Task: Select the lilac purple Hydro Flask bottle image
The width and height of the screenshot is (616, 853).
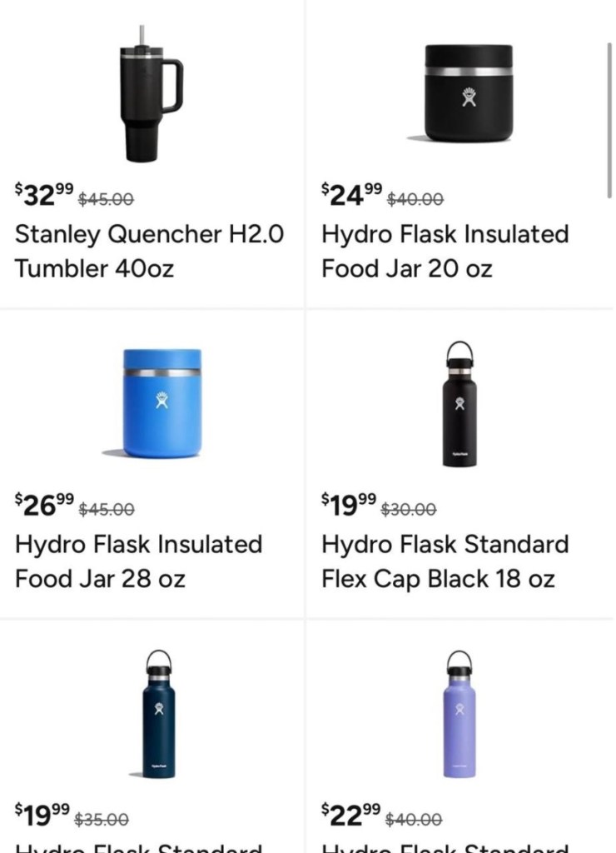Action: click(460, 714)
